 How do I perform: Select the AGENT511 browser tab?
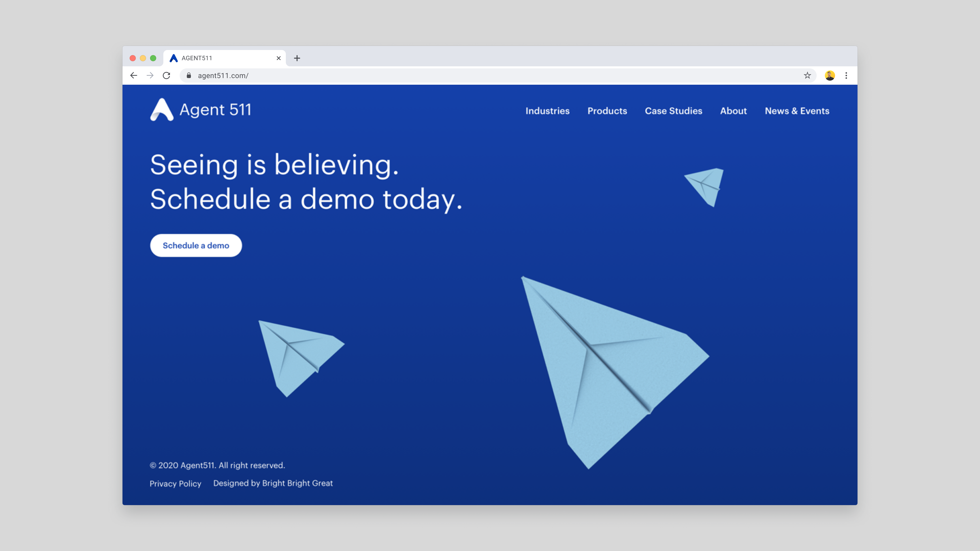coord(225,58)
